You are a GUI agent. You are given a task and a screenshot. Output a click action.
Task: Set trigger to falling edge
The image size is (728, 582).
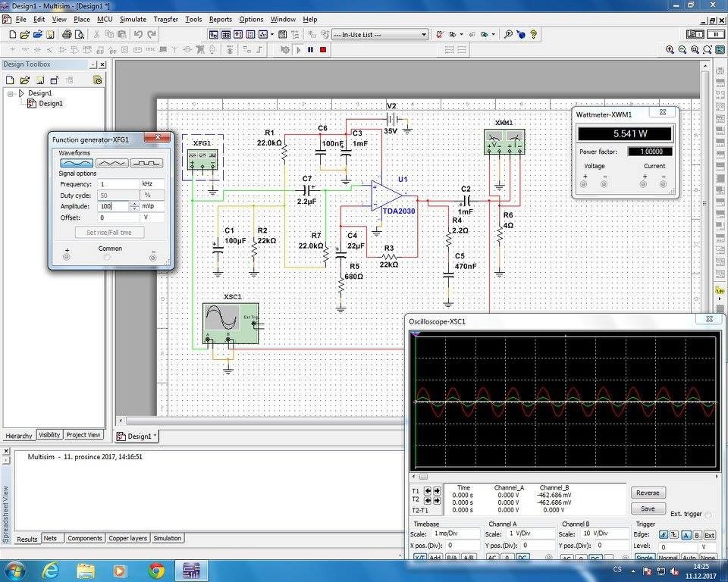[x=674, y=535]
